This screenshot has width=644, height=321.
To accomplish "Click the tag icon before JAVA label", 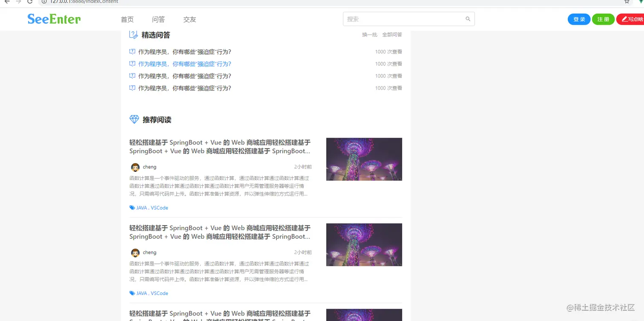I will pyautogui.click(x=132, y=208).
